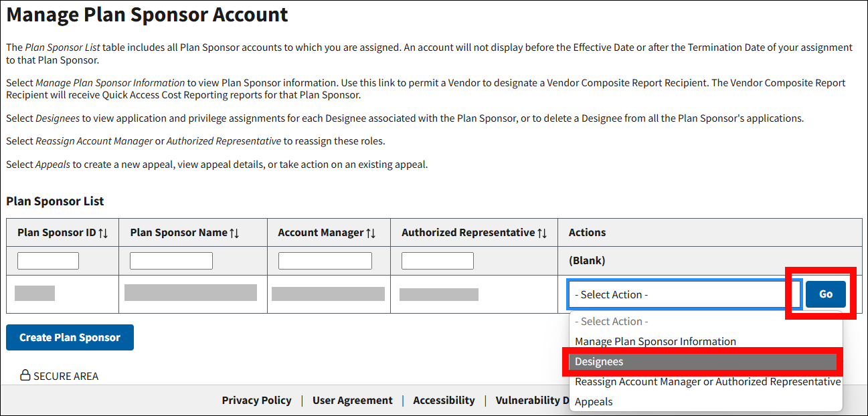Pick the Appeals option in the dropdown
This screenshot has width=868, height=416.
(594, 402)
